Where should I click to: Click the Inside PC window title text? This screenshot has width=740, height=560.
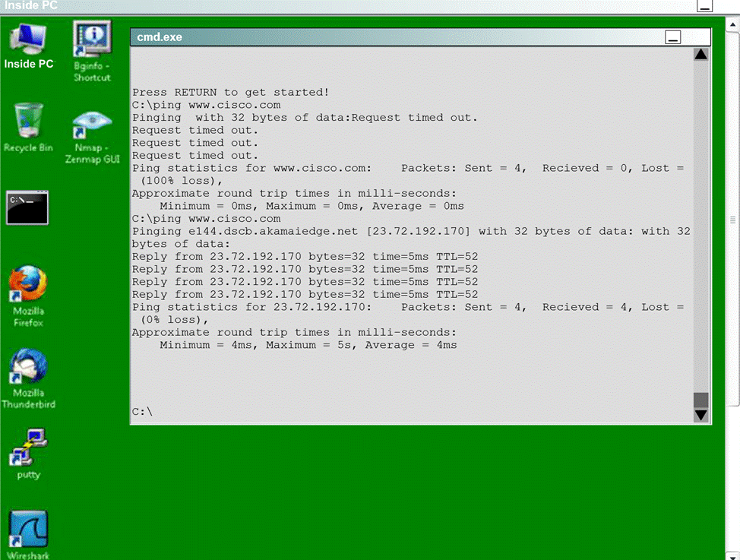(29, 6)
